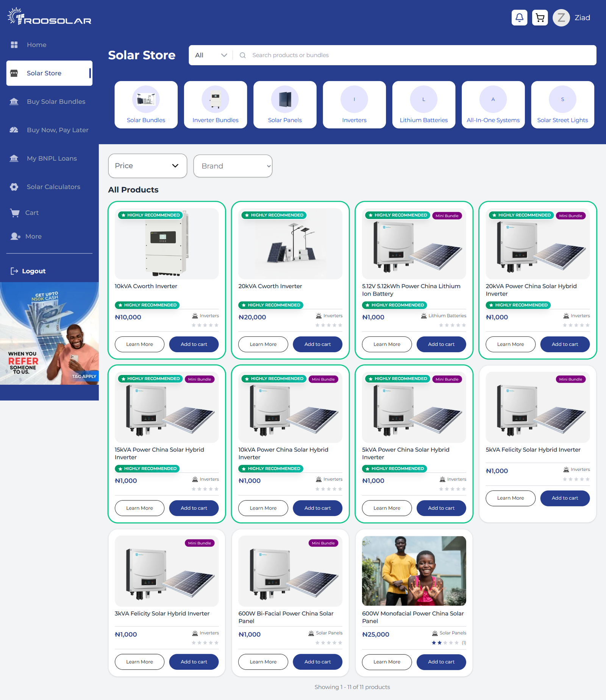Open notifications via the bell icon
This screenshot has height=700, width=606.
pos(519,17)
